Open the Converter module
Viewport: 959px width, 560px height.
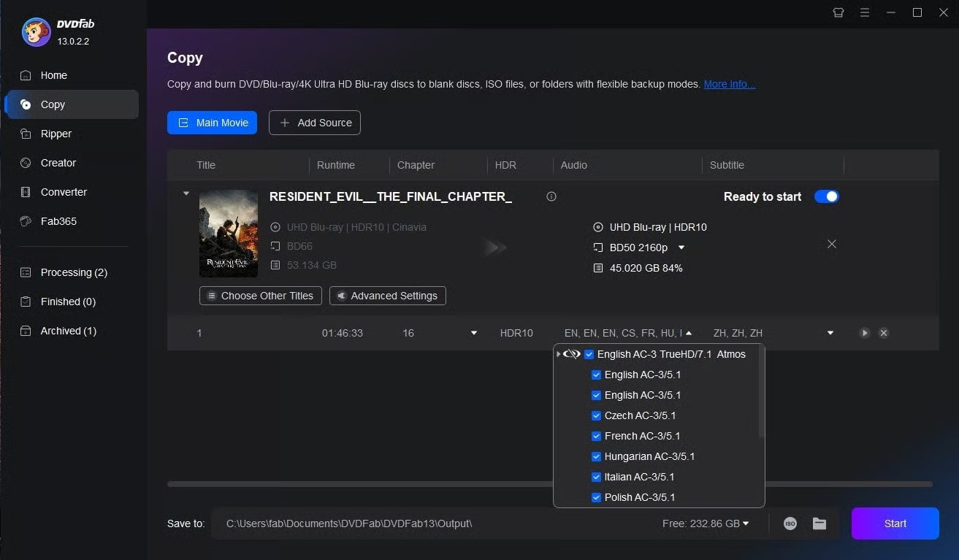click(x=64, y=192)
